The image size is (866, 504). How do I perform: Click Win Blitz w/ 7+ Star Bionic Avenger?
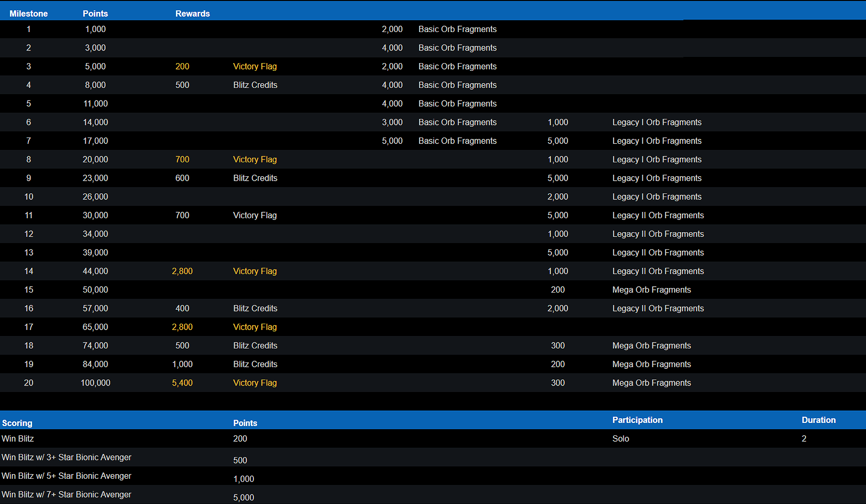(x=66, y=495)
